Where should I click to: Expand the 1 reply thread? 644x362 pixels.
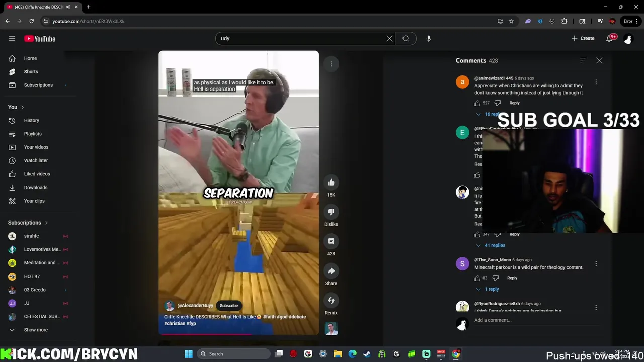point(488,289)
